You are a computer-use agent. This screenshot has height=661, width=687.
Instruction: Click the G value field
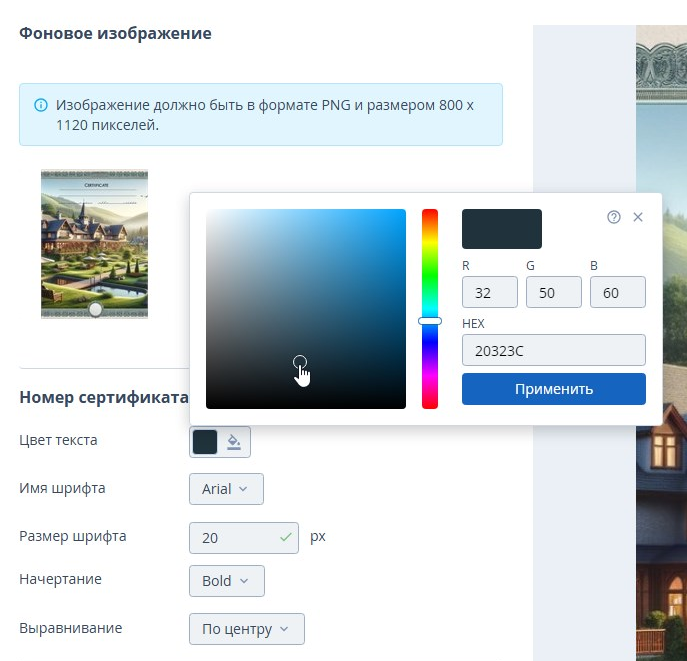point(554,292)
